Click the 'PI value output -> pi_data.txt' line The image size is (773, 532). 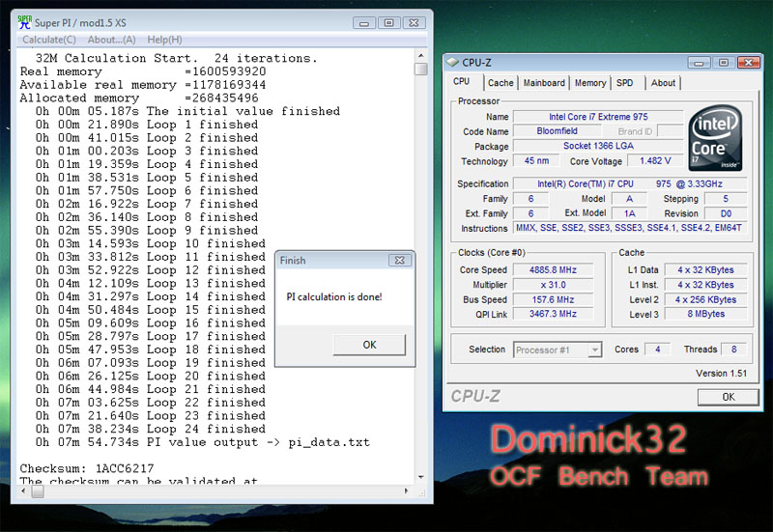click(x=202, y=442)
